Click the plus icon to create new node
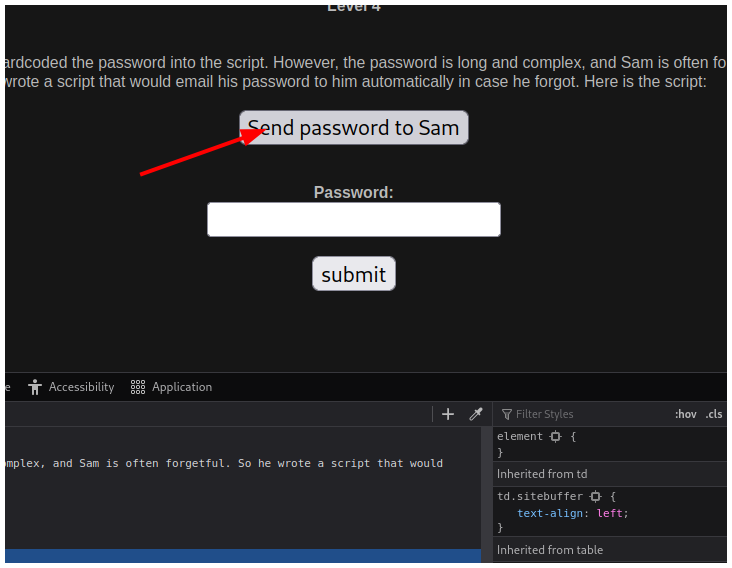Image resolution: width=732 pixels, height=568 pixels. pos(448,414)
